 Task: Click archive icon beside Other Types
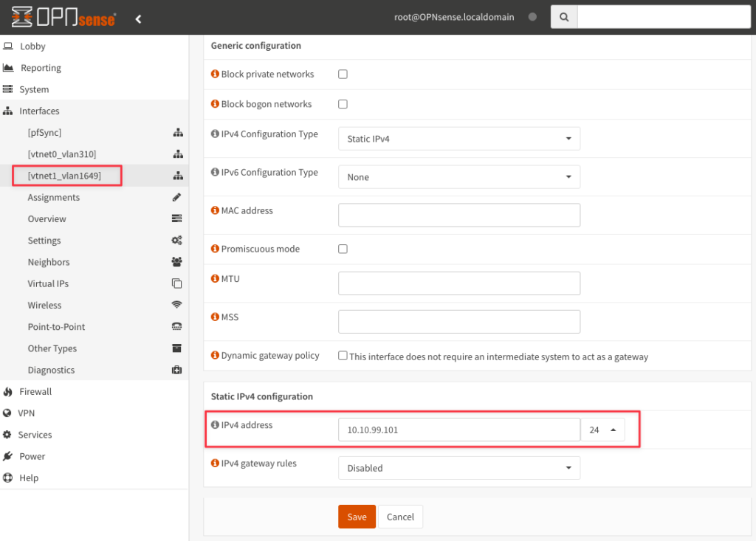[177, 348]
